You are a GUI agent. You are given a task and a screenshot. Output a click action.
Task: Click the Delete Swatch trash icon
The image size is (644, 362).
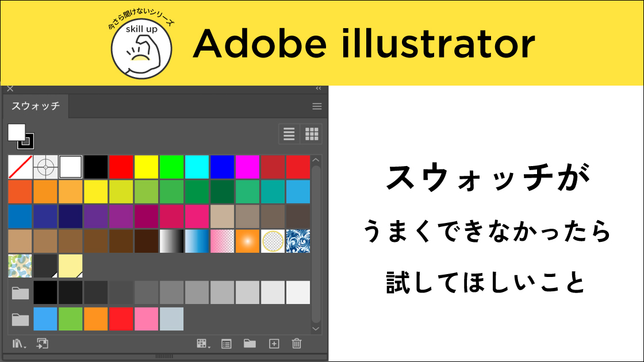click(x=297, y=344)
